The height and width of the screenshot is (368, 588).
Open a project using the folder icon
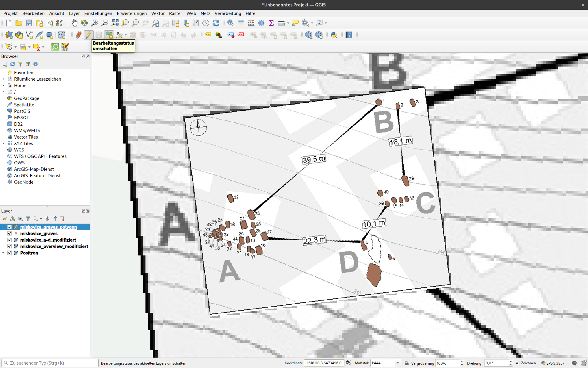click(19, 23)
